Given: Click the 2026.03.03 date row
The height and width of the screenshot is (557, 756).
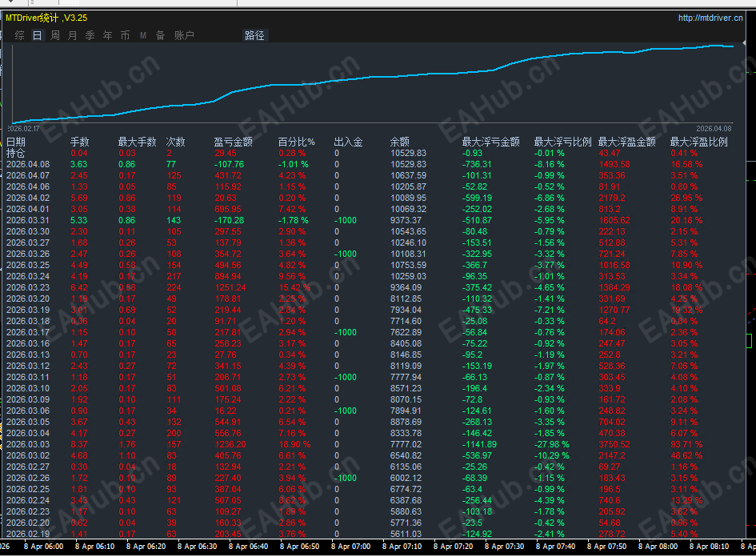Looking at the screenshot, I should [x=28, y=444].
